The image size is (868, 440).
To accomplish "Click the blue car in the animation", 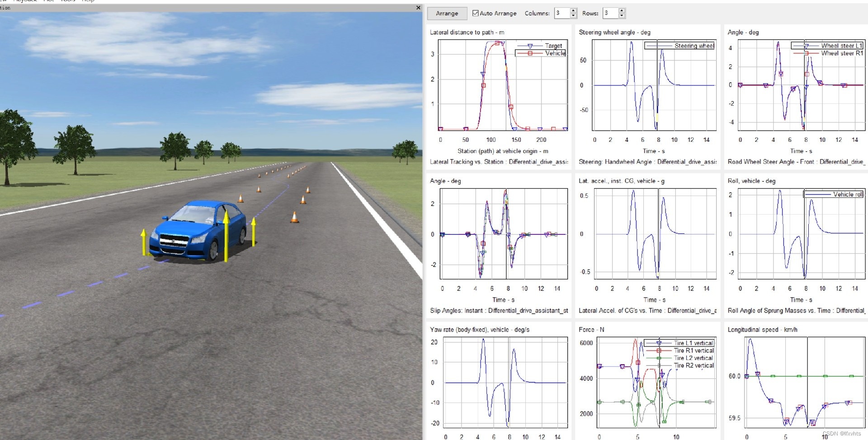I will [x=198, y=230].
